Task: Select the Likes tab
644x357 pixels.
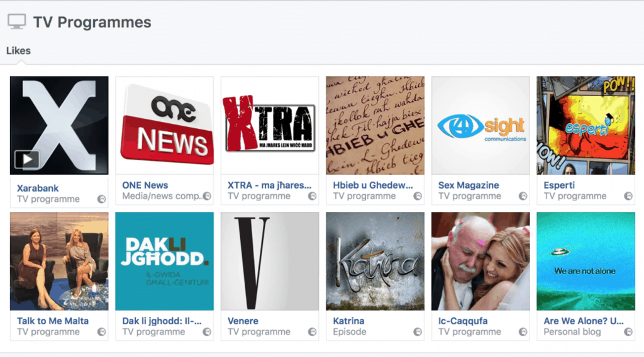Action: (18, 50)
